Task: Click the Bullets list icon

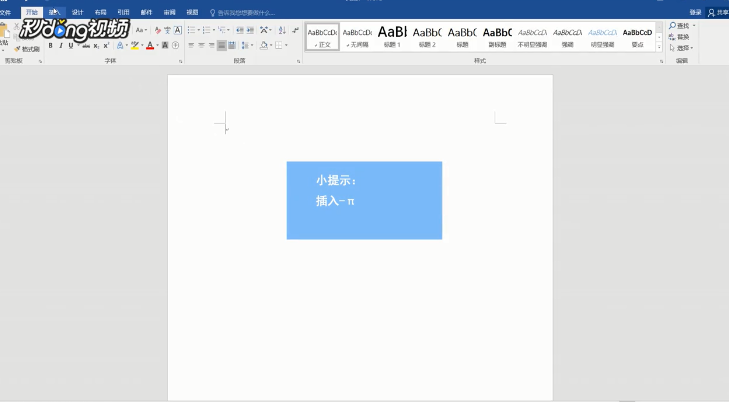Action: (x=191, y=30)
